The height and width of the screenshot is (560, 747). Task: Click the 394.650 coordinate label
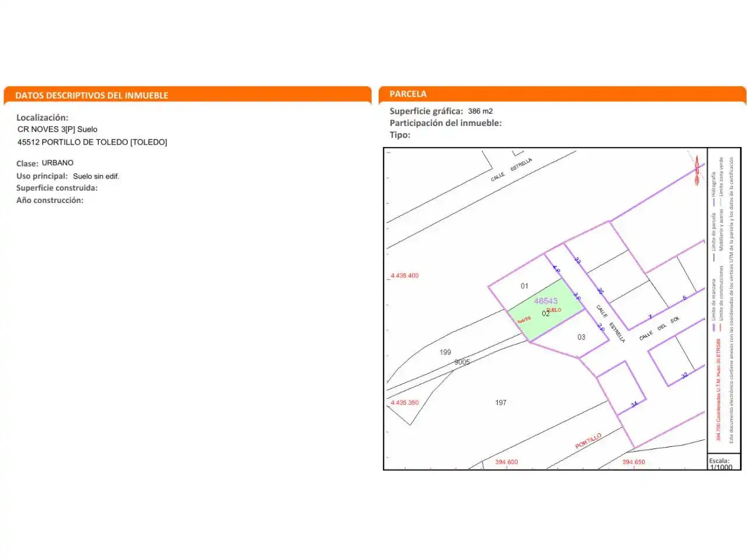click(634, 462)
